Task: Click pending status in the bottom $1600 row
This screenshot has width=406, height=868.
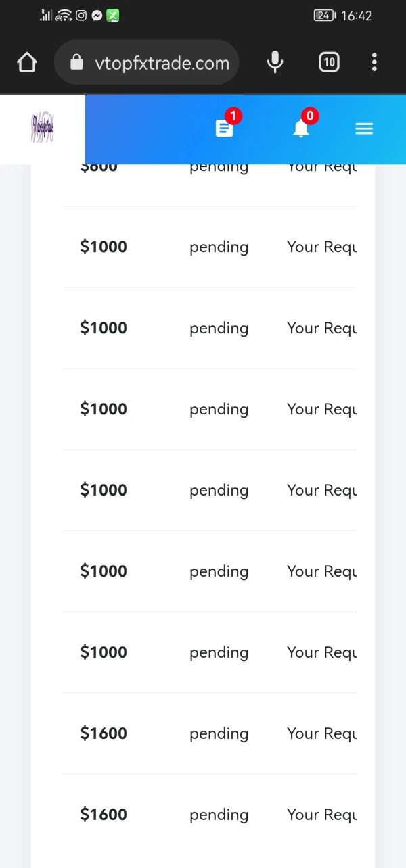Action: tap(219, 815)
